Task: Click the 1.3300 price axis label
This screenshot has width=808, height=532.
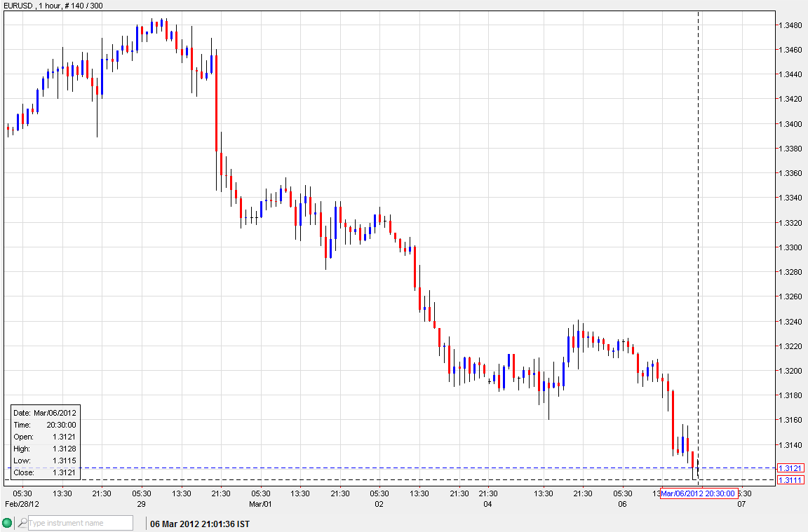Action: 790,247
